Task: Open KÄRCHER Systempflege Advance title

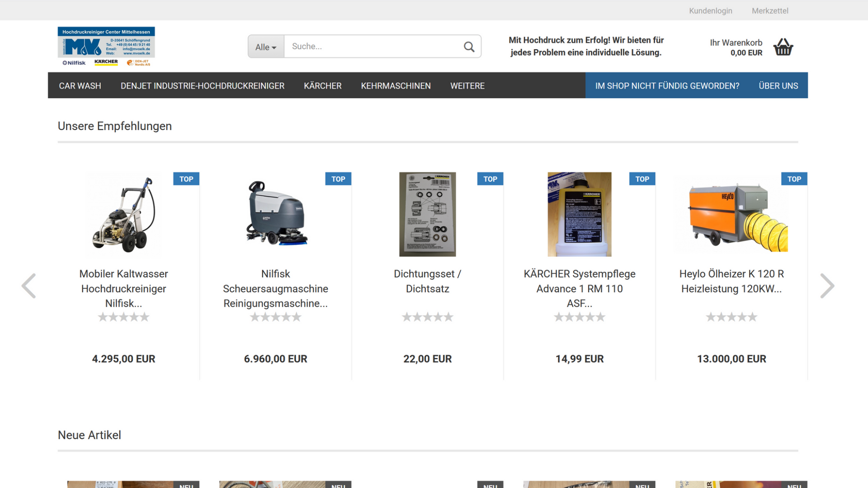Action: coord(580,288)
